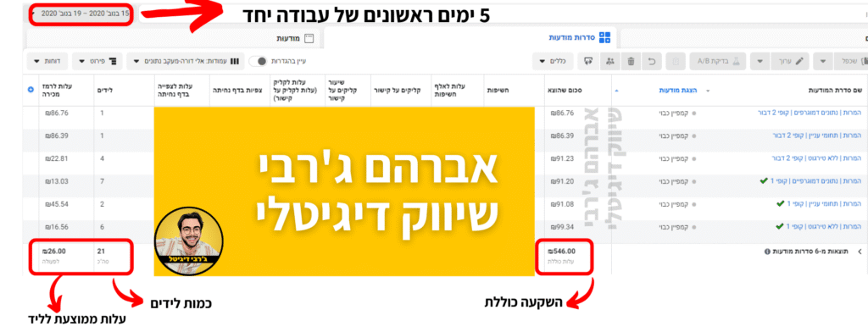Click the עלות לרמז מכירה column header
This screenshot has height=332, width=868.
coord(58,89)
